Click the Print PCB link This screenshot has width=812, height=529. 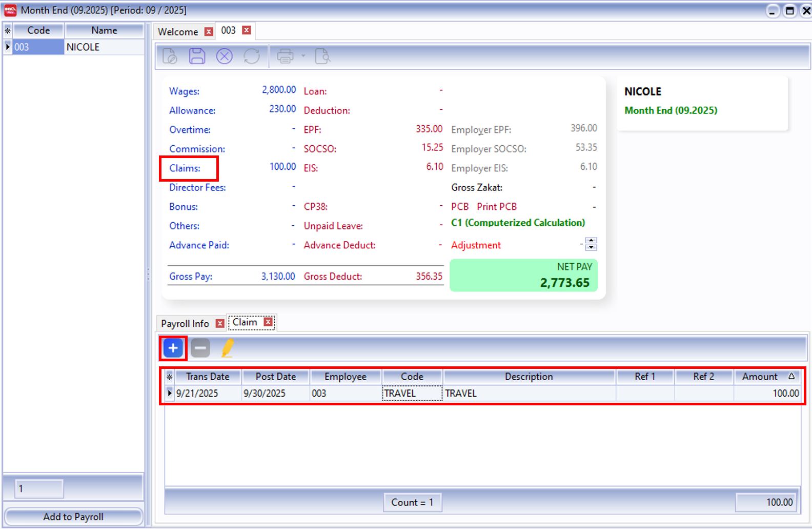pos(497,207)
